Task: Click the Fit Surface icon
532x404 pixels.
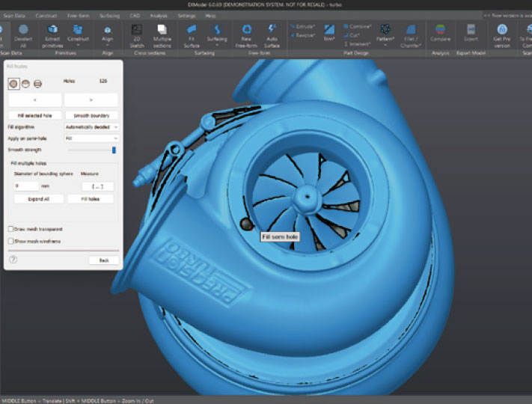Action: 192,31
